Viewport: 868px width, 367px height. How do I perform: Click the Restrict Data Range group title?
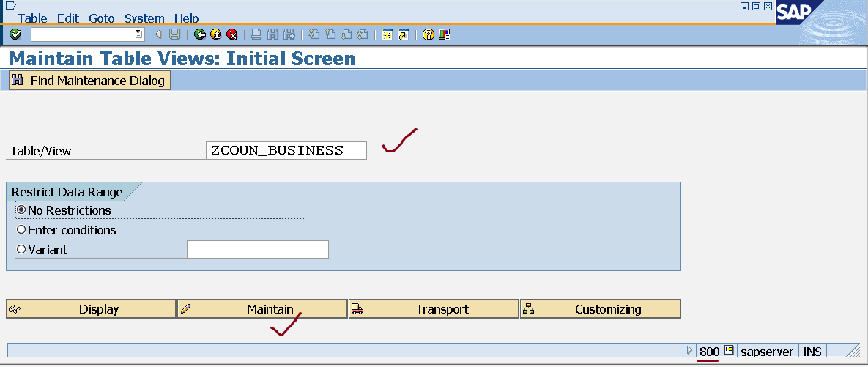click(x=67, y=192)
